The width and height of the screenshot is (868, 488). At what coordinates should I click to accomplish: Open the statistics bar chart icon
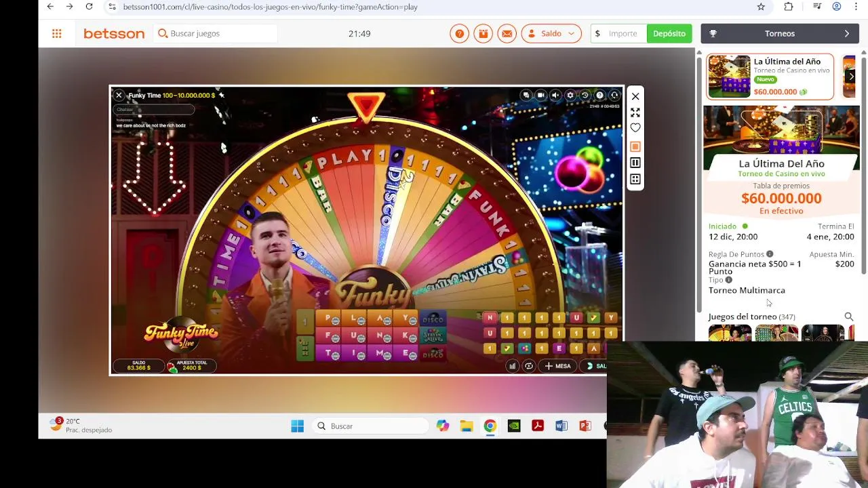pos(512,366)
